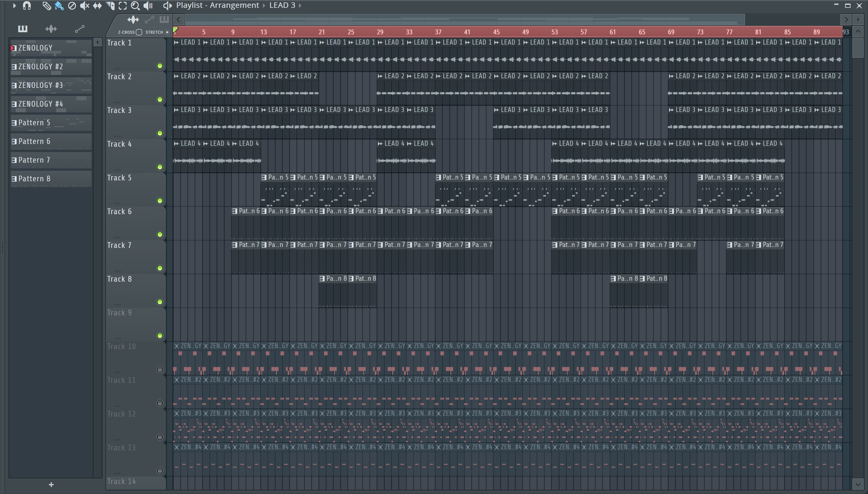Select the Mute tool
The height and width of the screenshot is (494, 868).
click(84, 6)
